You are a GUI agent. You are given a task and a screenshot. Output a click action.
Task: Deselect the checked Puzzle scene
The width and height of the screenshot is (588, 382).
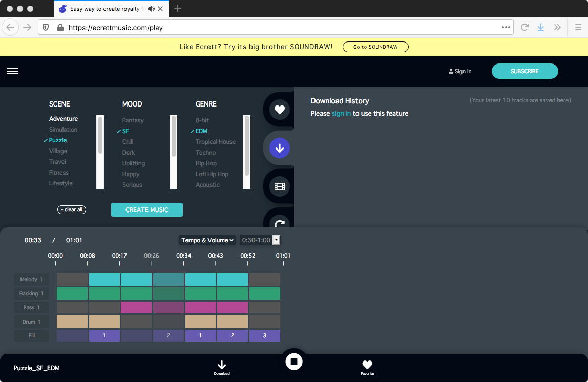point(58,140)
